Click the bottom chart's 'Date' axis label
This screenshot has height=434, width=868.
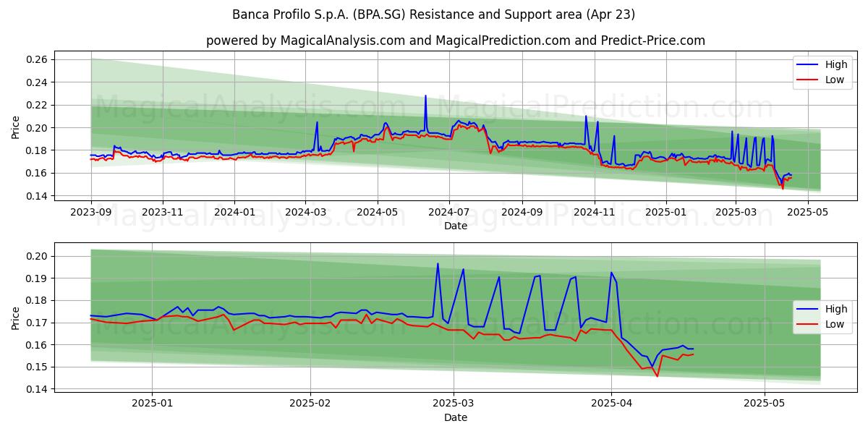click(x=456, y=417)
